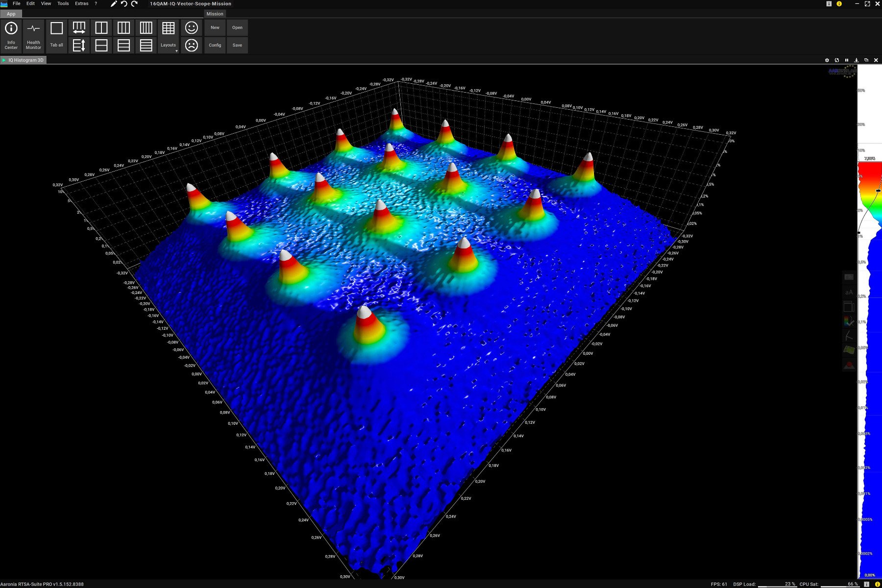Click the histogram panel download icon
Screen dimensions: 882x588
tap(857, 60)
